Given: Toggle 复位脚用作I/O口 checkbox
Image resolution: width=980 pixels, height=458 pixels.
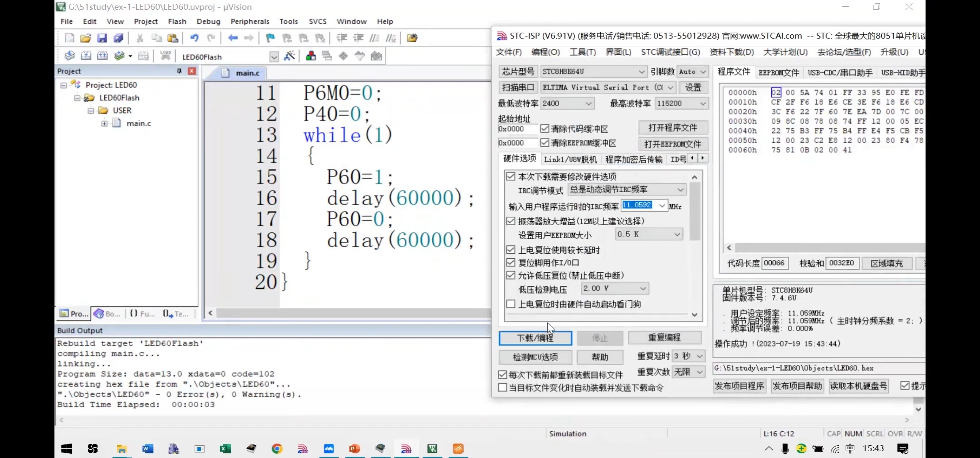Looking at the screenshot, I should point(511,263).
